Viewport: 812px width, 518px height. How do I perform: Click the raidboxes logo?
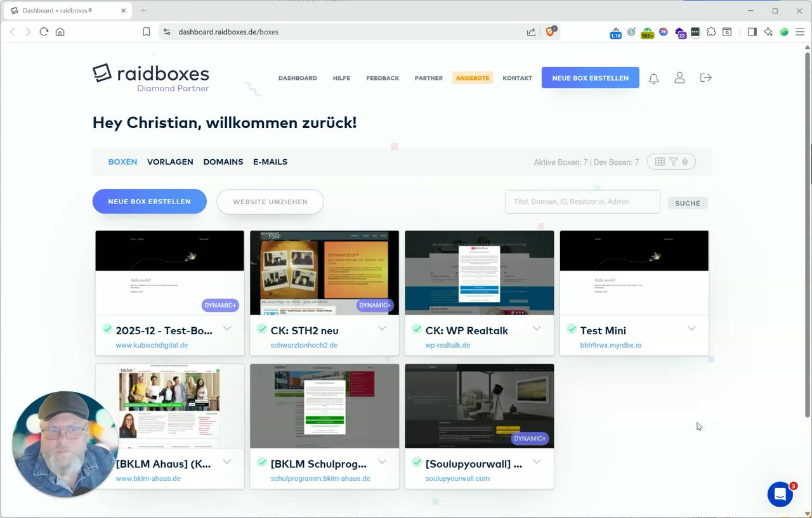click(150, 77)
